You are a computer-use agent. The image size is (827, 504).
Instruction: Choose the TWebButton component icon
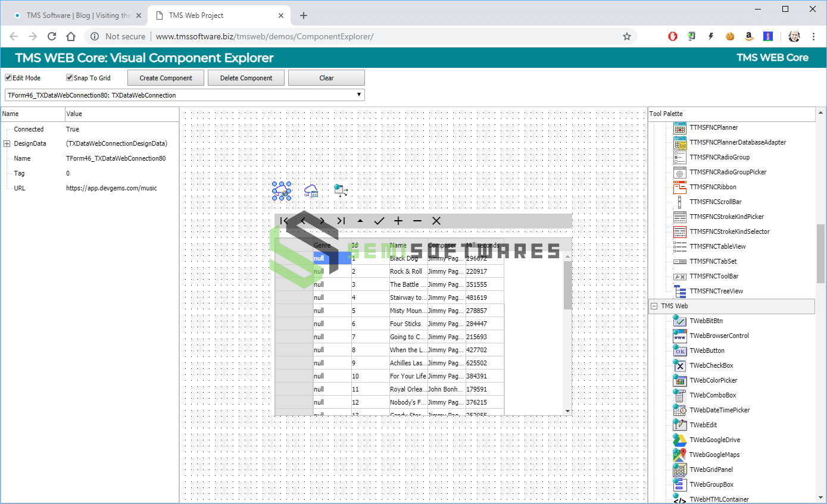(x=679, y=351)
